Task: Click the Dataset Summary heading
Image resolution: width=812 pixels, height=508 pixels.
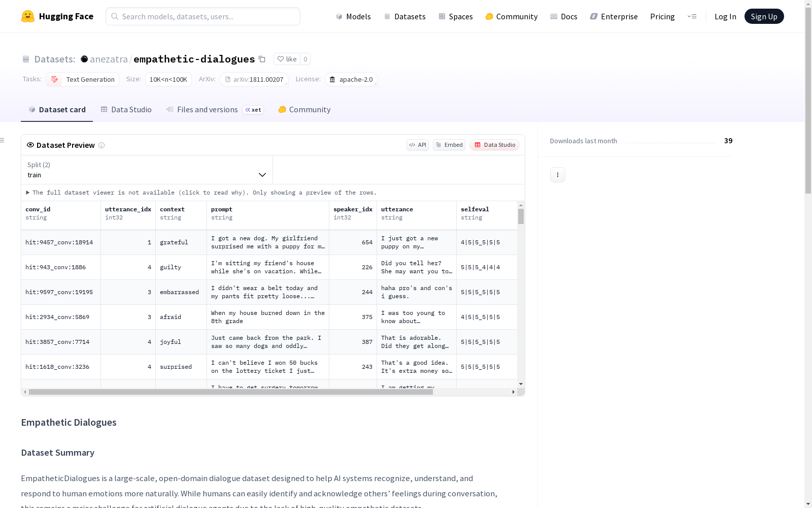Action: tap(58, 453)
